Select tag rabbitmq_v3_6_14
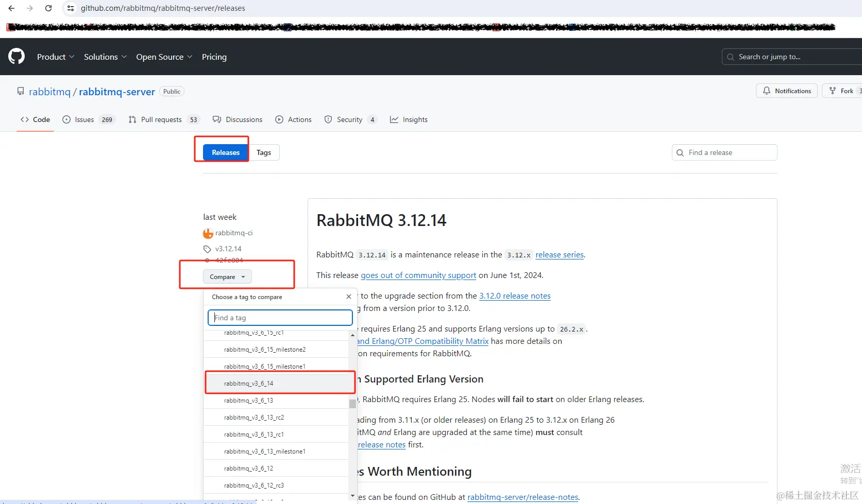The image size is (862, 504). (276, 384)
